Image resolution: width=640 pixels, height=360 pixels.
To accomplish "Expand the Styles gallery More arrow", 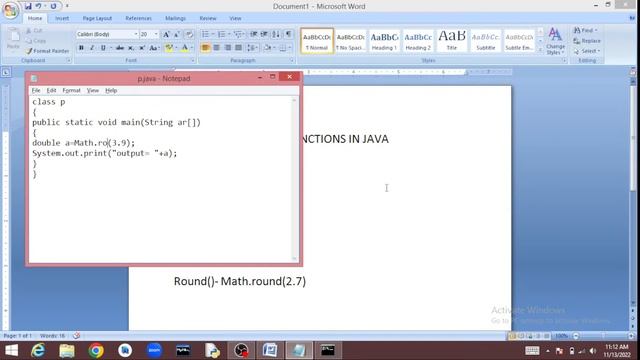I will tap(540, 50).
